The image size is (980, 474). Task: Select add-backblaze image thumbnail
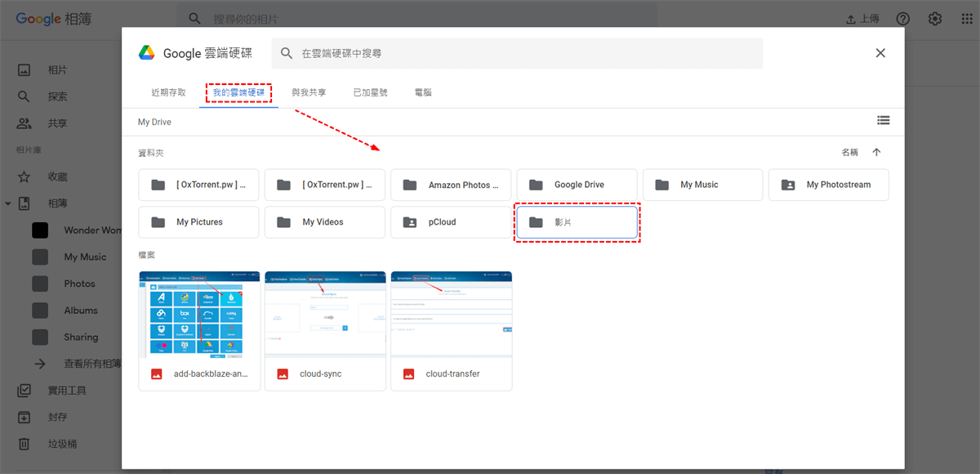click(x=199, y=315)
